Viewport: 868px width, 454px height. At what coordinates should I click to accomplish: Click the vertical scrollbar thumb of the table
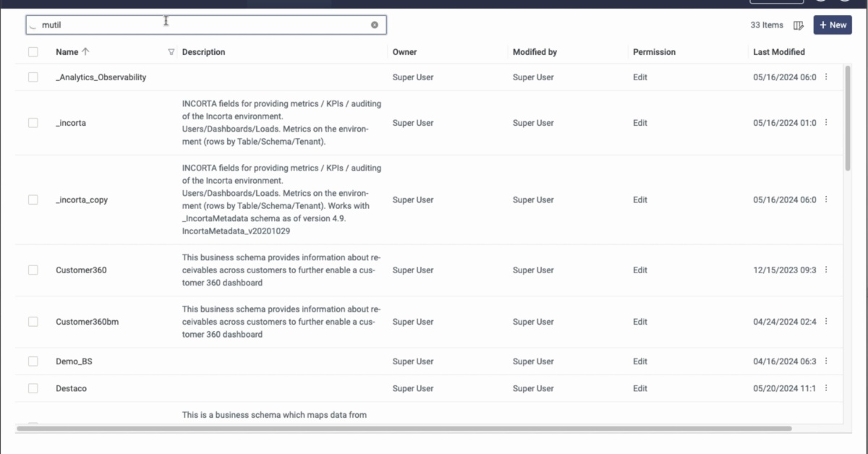[x=848, y=120]
